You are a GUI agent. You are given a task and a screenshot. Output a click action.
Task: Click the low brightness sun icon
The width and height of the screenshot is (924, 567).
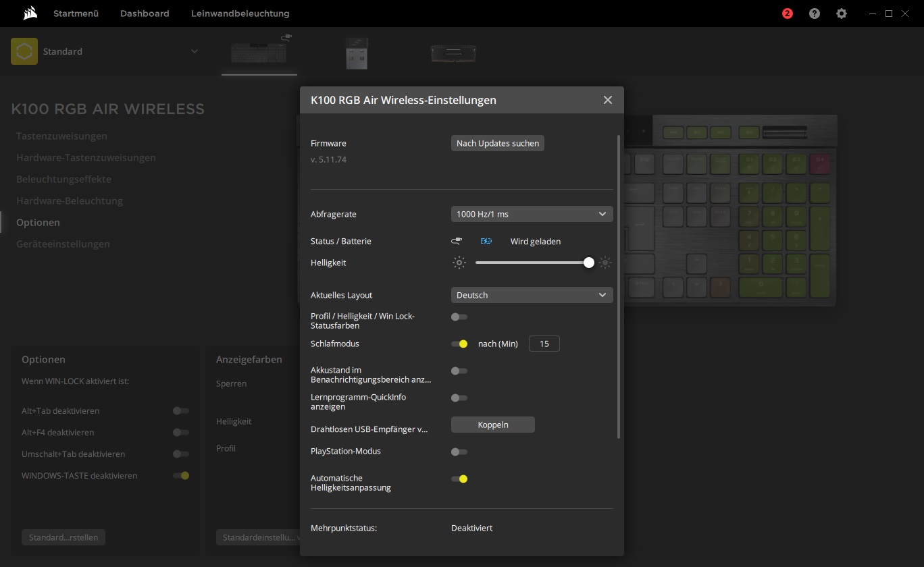[x=459, y=263]
